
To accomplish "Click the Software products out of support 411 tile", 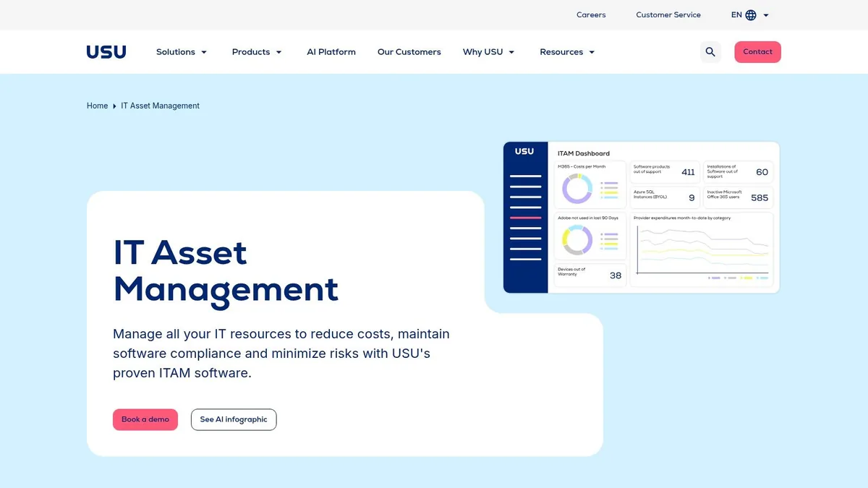I will pos(665,171).
